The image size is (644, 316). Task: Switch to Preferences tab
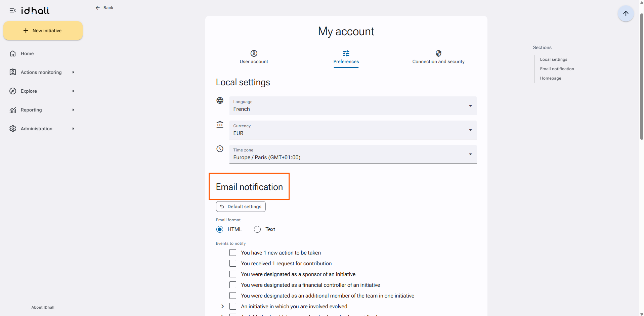click(346, 57)
